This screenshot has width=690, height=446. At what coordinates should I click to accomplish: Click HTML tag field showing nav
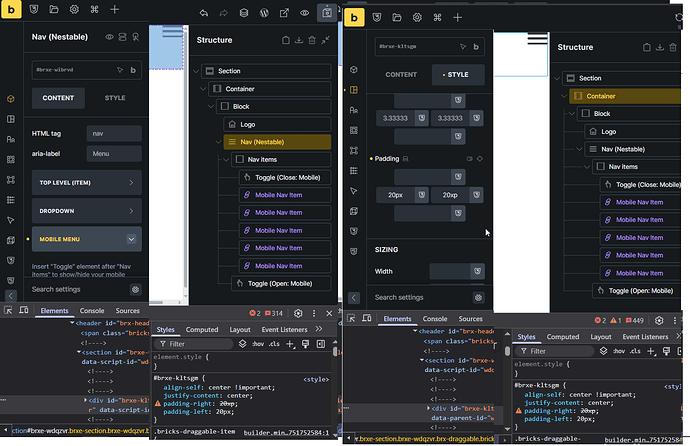click(114, 133)
